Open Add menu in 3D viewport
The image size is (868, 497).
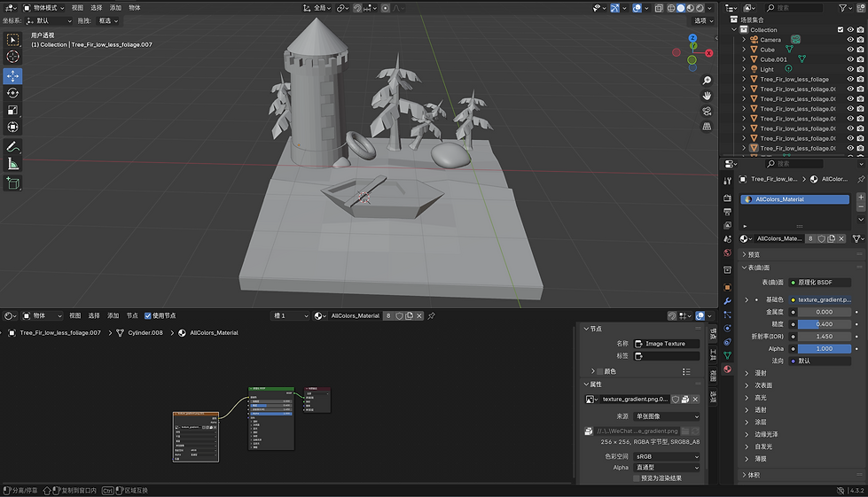click(115, 8)
